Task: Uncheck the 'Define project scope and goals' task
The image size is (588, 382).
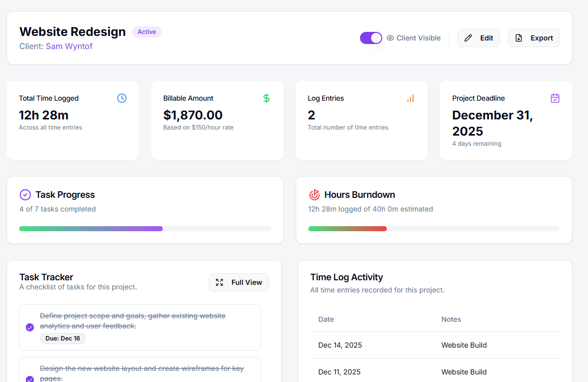Action: [30, 327]
